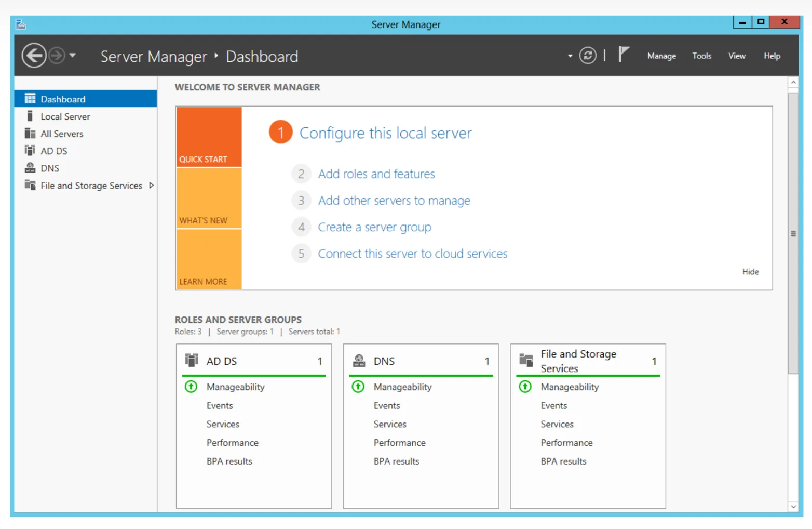Click File and Storage Services tile icon
Viewport: 812px width, 529px height.
526,360
